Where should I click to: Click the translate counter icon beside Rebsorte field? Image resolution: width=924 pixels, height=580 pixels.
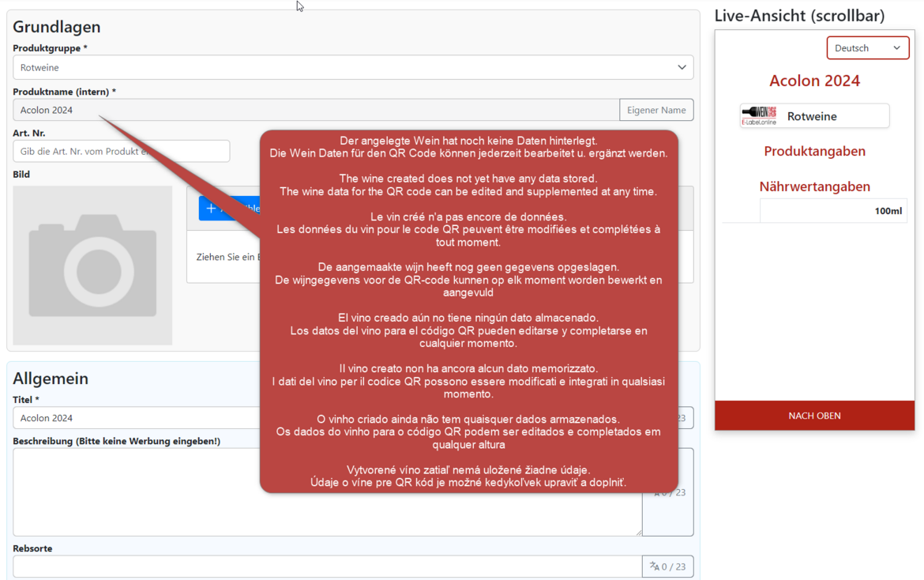click(x=667, y=567)
